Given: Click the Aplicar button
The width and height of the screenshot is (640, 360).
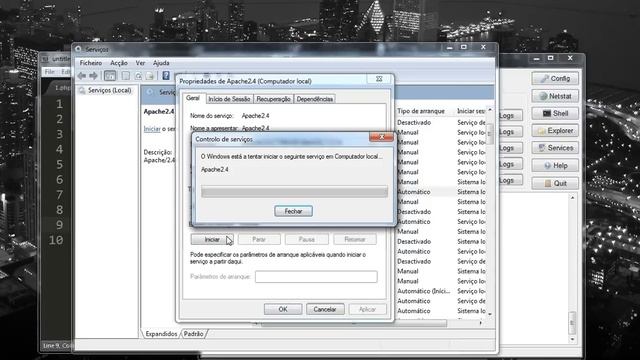Looking at the screenshot, I should [367, 309].
